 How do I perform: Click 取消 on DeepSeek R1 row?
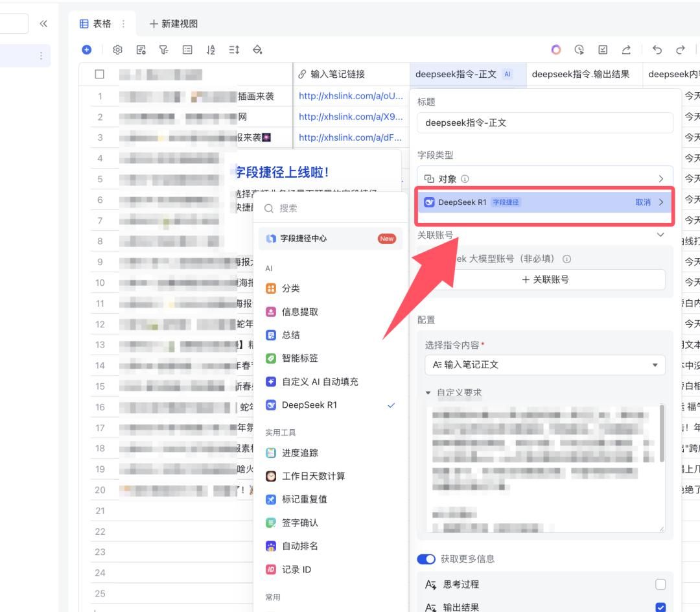643,202
